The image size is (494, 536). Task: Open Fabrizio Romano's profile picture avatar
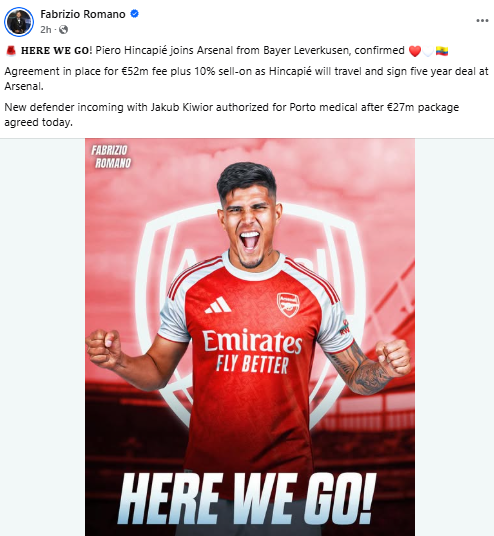[19, 22]
